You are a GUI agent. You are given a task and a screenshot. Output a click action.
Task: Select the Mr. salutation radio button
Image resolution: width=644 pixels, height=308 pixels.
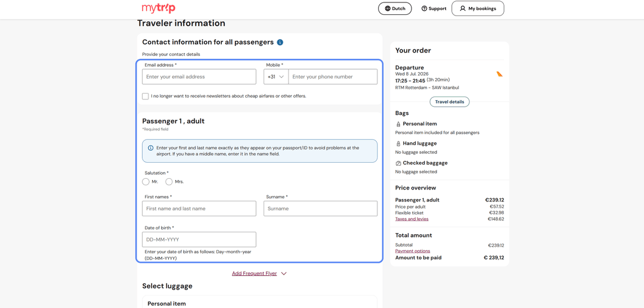click(146, 182)
